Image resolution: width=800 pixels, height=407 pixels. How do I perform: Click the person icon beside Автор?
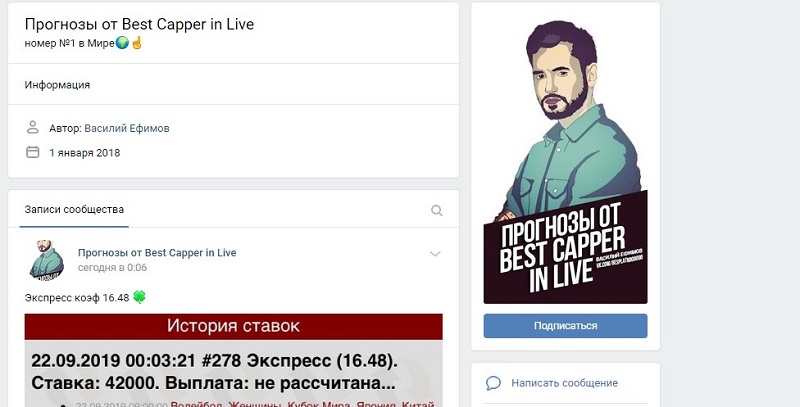click(33, 128)
